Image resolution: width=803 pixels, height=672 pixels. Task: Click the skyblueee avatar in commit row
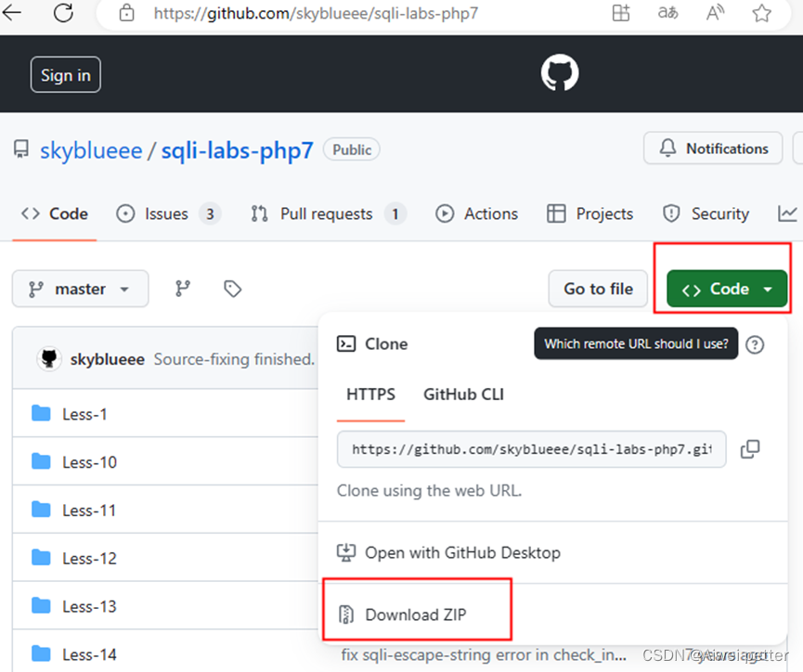49,358
